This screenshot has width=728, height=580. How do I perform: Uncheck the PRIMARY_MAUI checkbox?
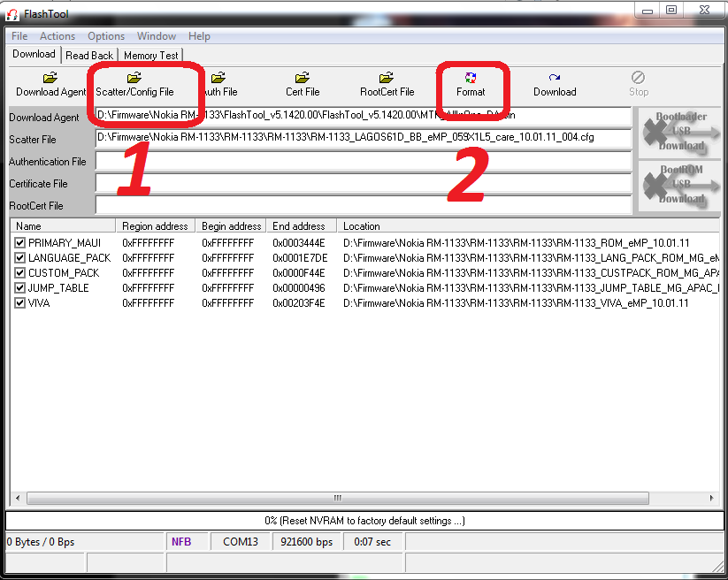tap(20, 242)
